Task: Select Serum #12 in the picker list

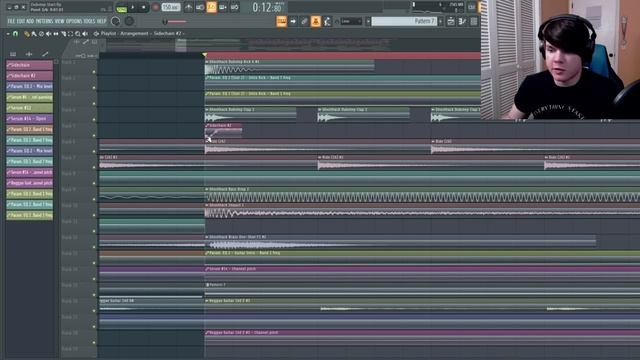Action: [29, 108]
